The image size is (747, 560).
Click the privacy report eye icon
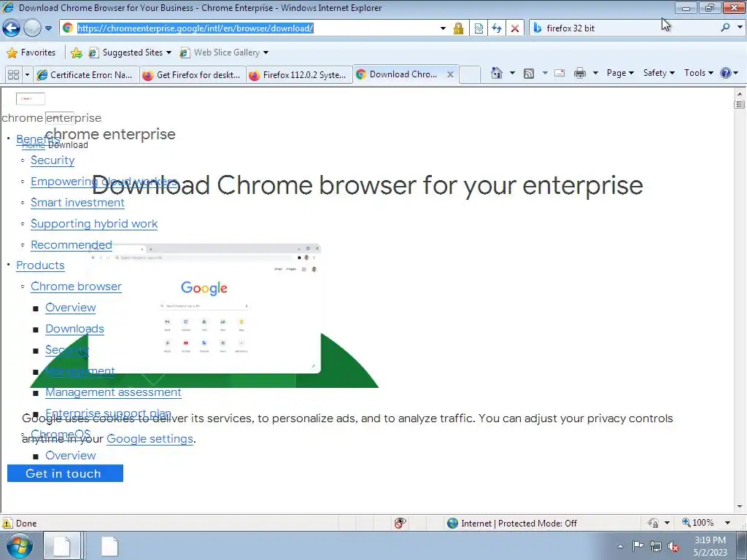point(400,523)
